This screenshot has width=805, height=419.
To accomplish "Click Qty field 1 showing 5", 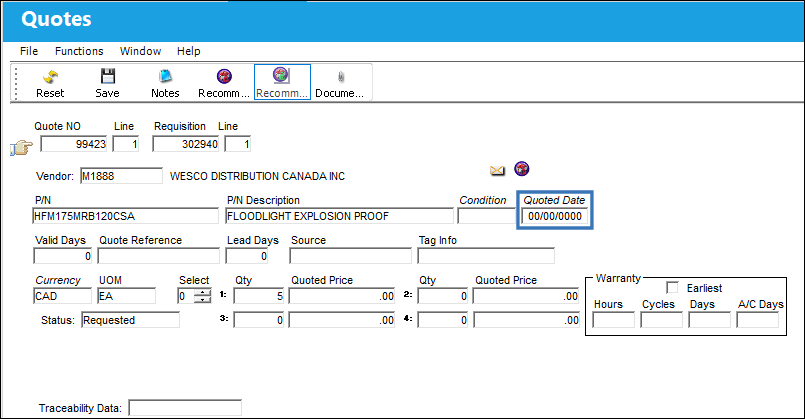I will click(259, 296).
